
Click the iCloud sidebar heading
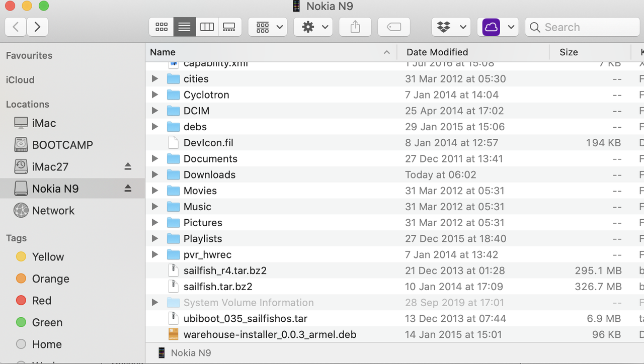(20, 80)
